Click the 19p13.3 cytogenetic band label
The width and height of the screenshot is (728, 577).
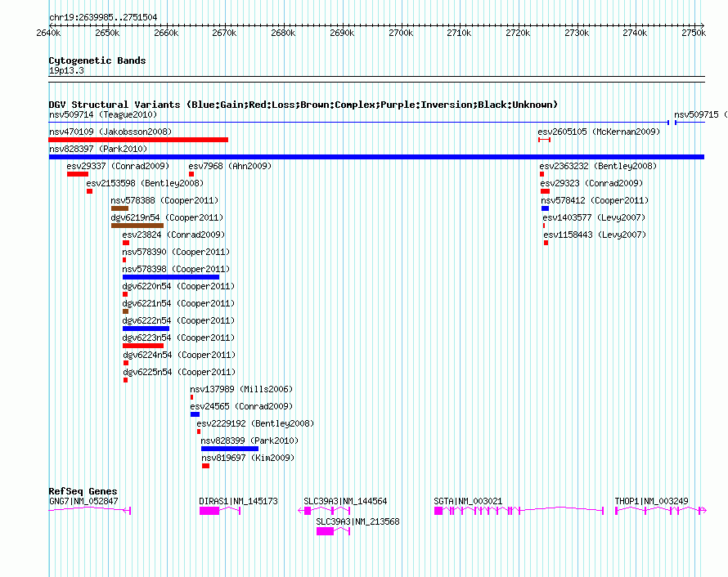66,70
